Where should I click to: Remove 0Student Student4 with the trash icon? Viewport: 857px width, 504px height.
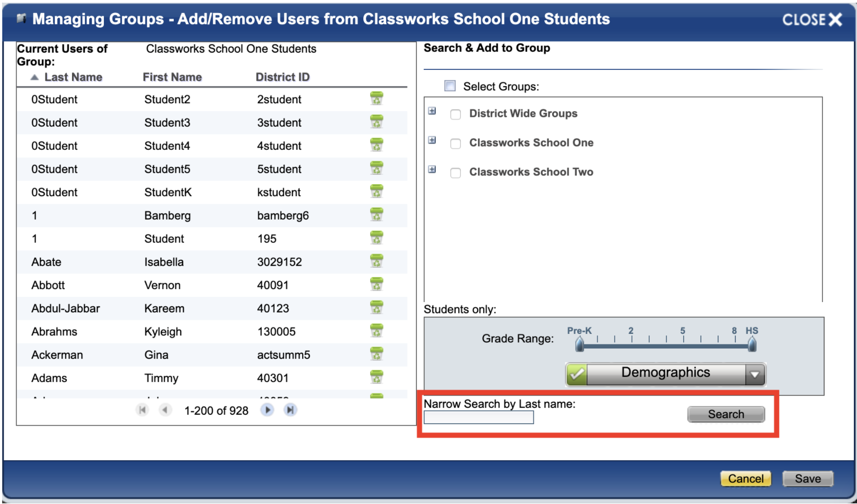coord(376,145)
